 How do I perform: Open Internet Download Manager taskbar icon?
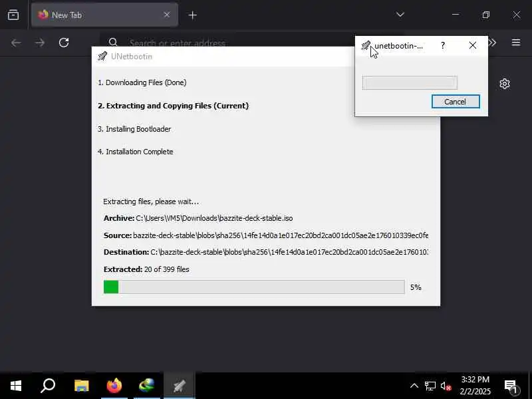[x=146, y=386]
